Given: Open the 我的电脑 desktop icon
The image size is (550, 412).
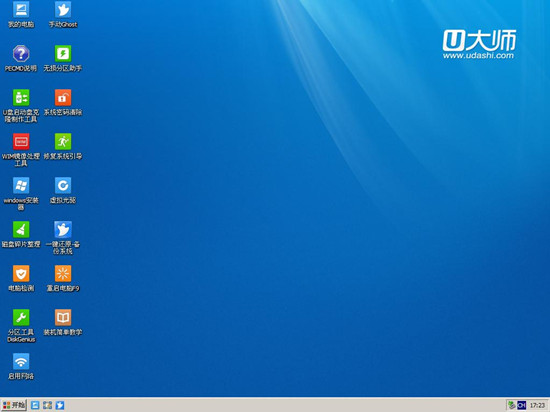Looking at the screenshot, I should [21, 9].
